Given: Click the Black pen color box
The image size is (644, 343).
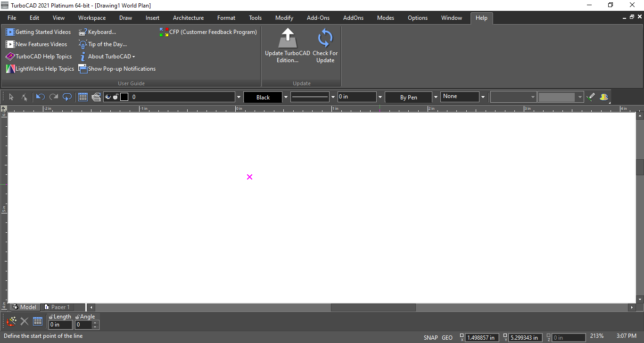Looking at the screenshot, I should click(263, 97).
